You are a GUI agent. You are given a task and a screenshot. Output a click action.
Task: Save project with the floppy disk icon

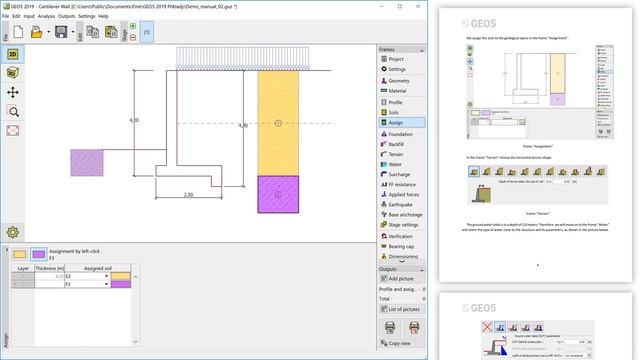click(x=61, y=32)
